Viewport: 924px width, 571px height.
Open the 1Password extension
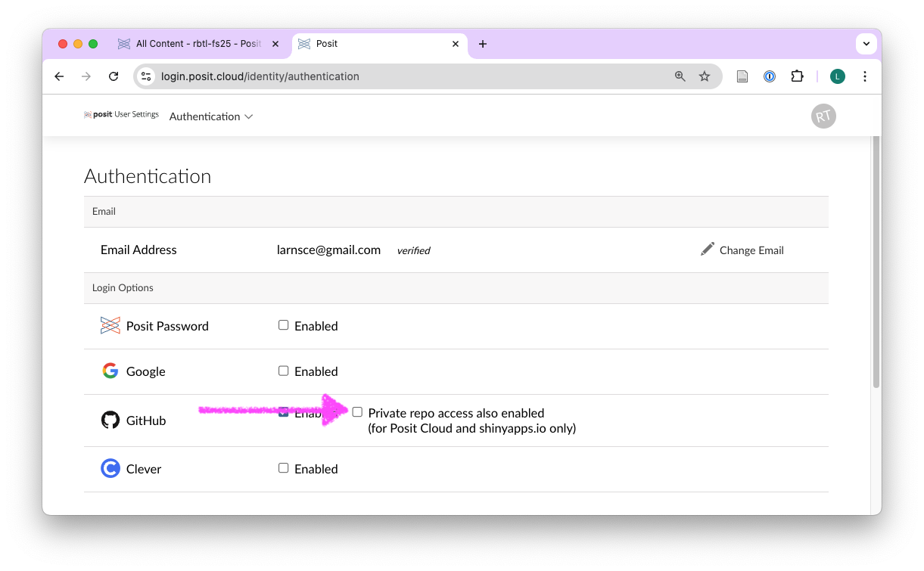770,76
